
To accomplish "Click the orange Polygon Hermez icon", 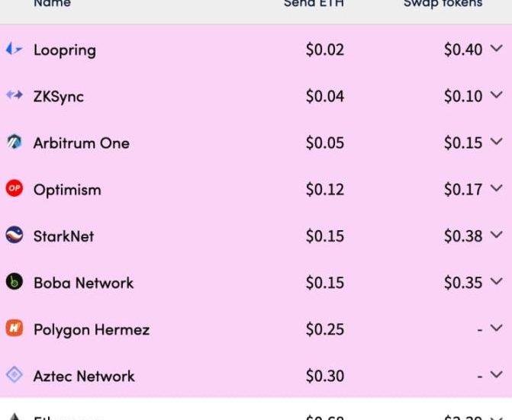I will pos(14,329).
